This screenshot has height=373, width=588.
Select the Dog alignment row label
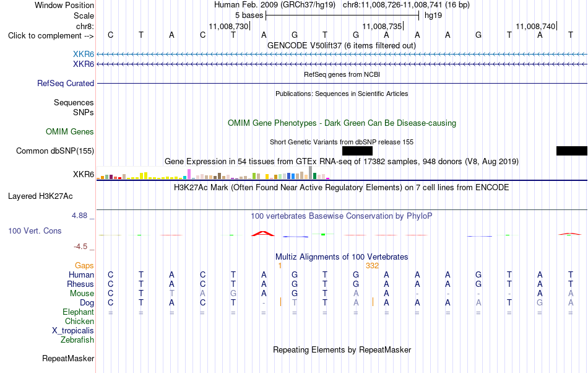[87, 303]
